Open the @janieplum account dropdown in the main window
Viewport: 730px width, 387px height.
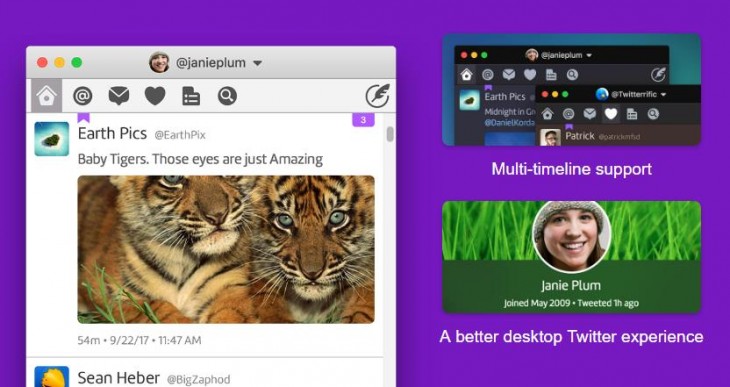pyautogui.click(x=257, y=63)
